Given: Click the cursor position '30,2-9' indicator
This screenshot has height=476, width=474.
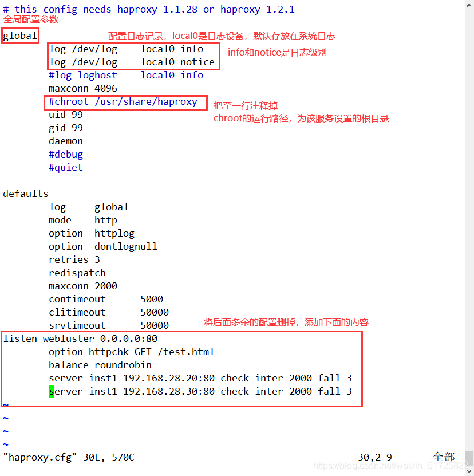Looking at the screenshot, I should pos(375,457).
